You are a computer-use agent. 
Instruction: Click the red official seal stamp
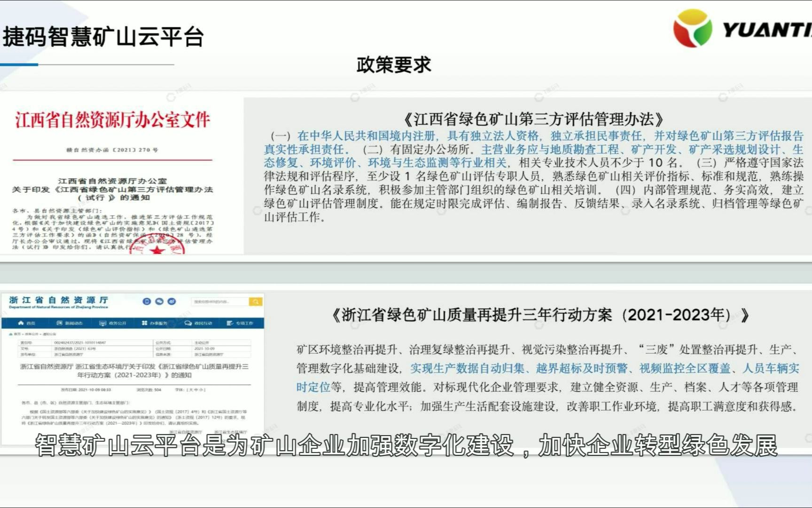[157, 245]
